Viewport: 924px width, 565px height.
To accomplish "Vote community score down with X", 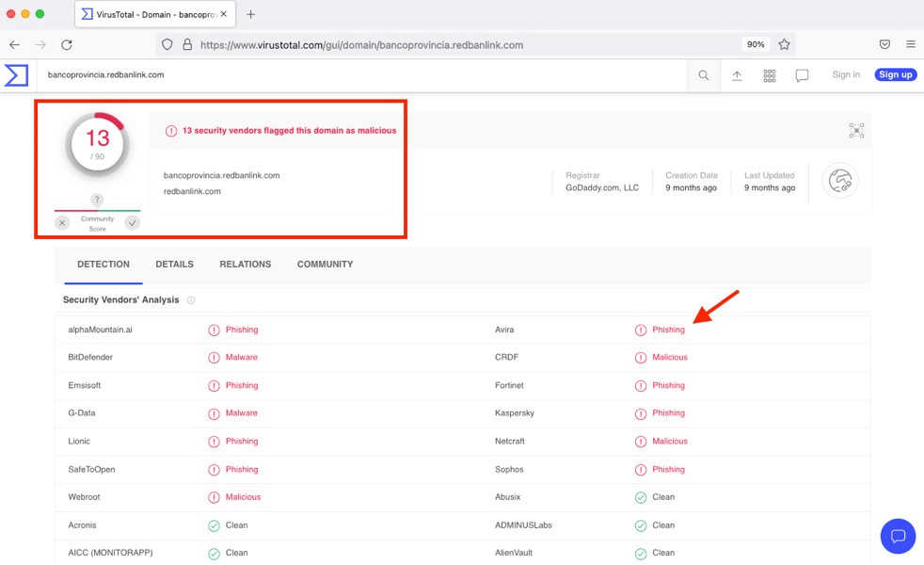I will 62,223.
